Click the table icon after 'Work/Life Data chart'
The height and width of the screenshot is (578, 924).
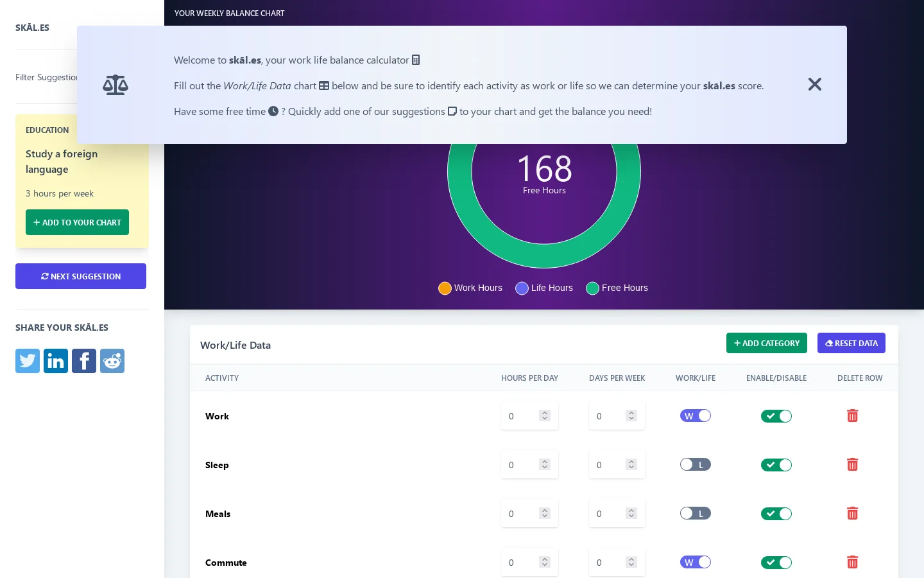coord(324,85)
